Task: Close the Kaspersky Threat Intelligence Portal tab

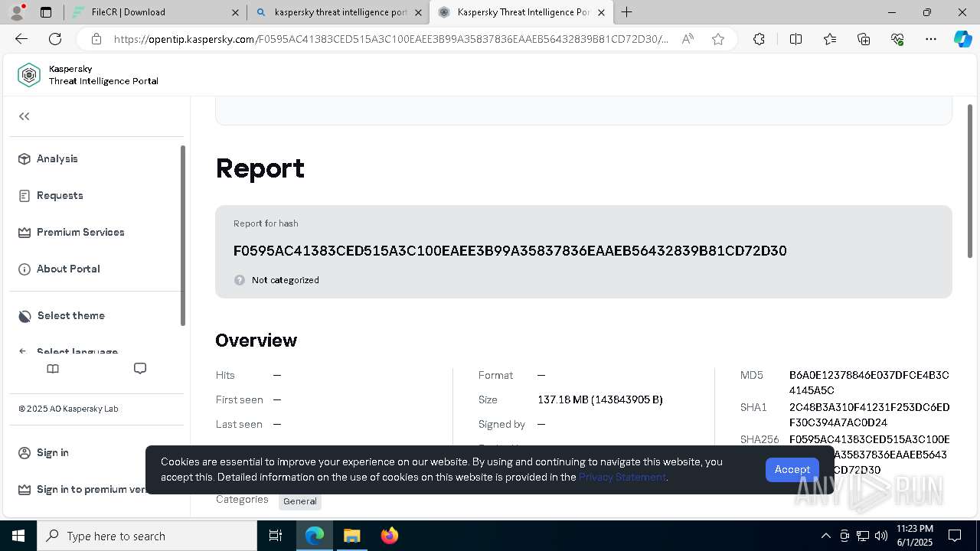Action: [x=601, y=12]
